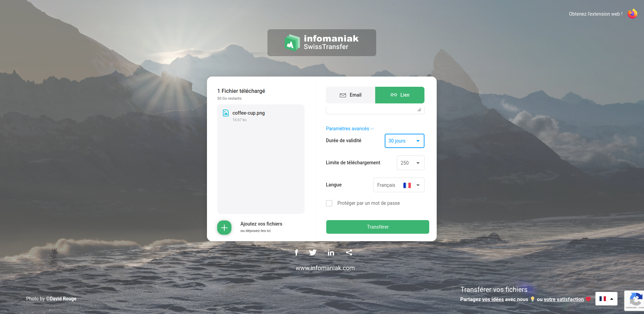Open the footer language flag selector
The height and width of the screenshot is (314, 644).
[x=606, y=299]
